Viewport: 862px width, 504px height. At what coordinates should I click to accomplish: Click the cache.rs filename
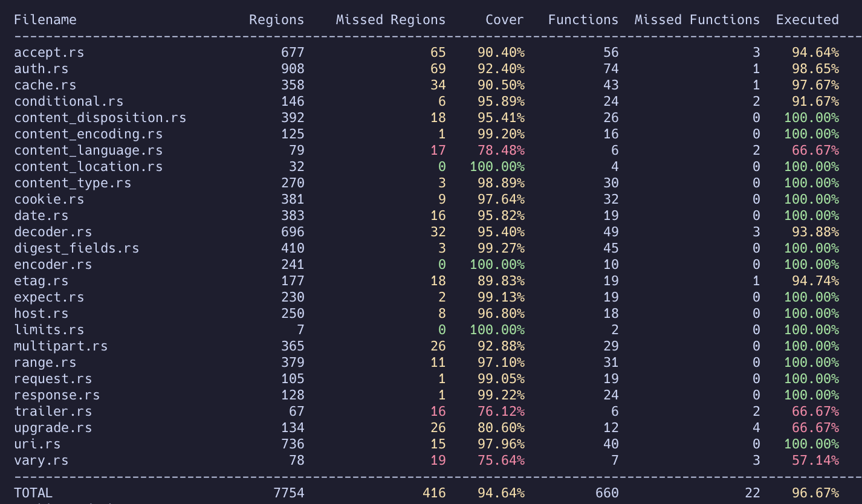45,85
